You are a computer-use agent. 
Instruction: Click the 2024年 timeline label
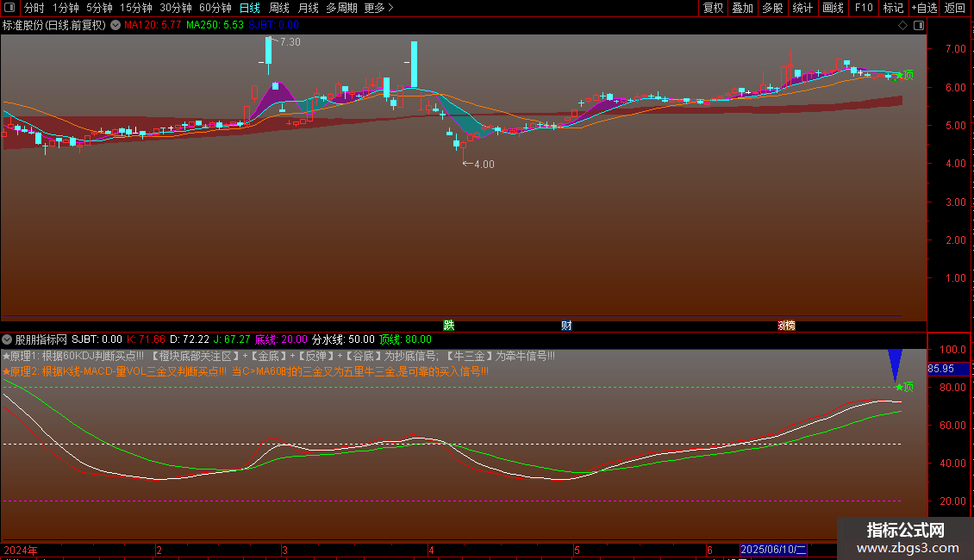tap(21, 550)
